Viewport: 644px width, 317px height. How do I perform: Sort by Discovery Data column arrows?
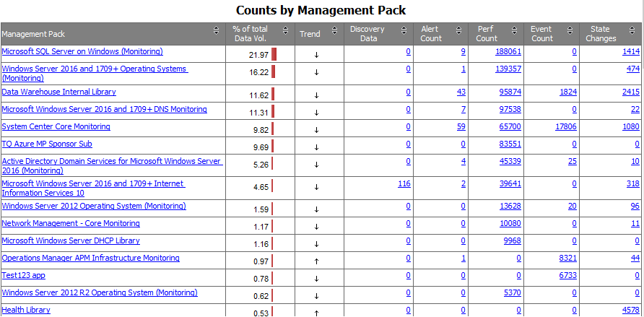point(404,30)
